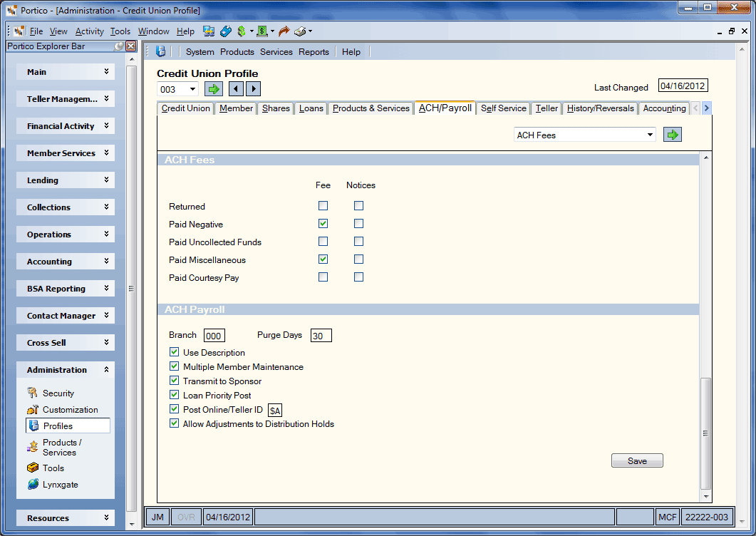This screenshot has height=536, width=756.
Task: Open the Reports menu
Action: click(x=314, y=51)
